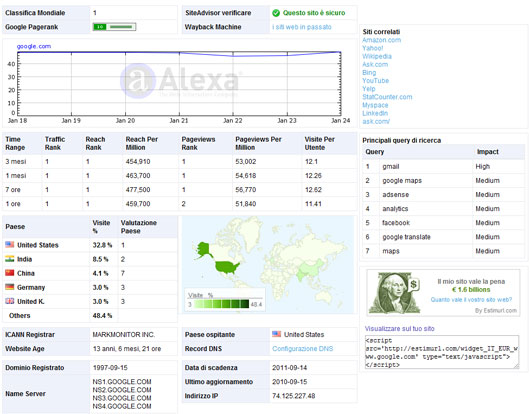Click the '1 ore' time range row
The width and height of the screenshot is (530, 414).
[179, 204]
